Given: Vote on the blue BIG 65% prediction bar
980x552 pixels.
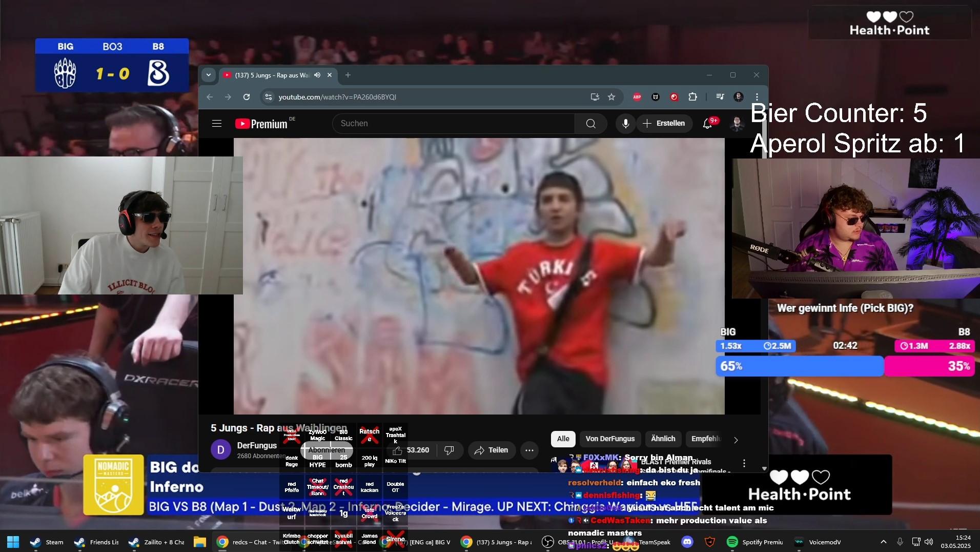Looking at the screenshot, I should [800, 366].
